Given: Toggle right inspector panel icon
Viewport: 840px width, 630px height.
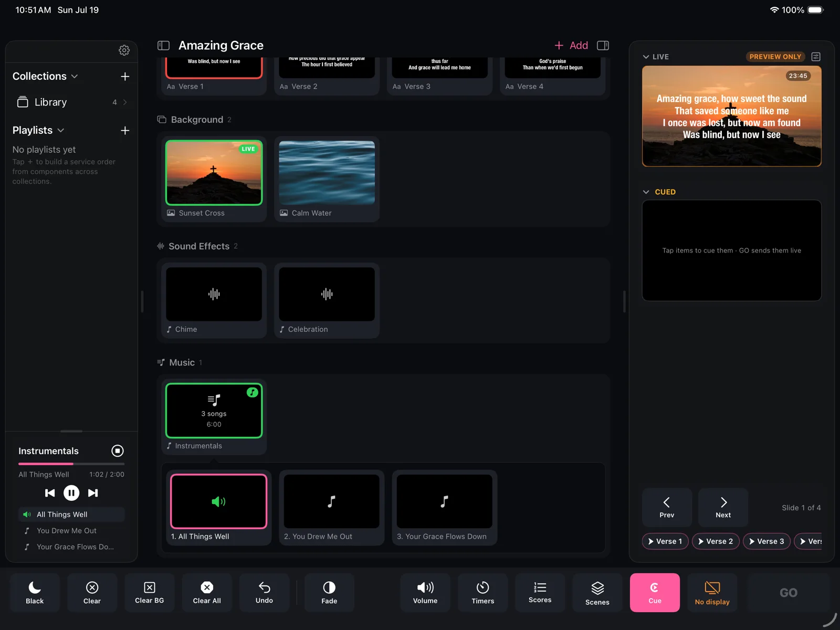Looking at the screenshot, I should (603, 46).
